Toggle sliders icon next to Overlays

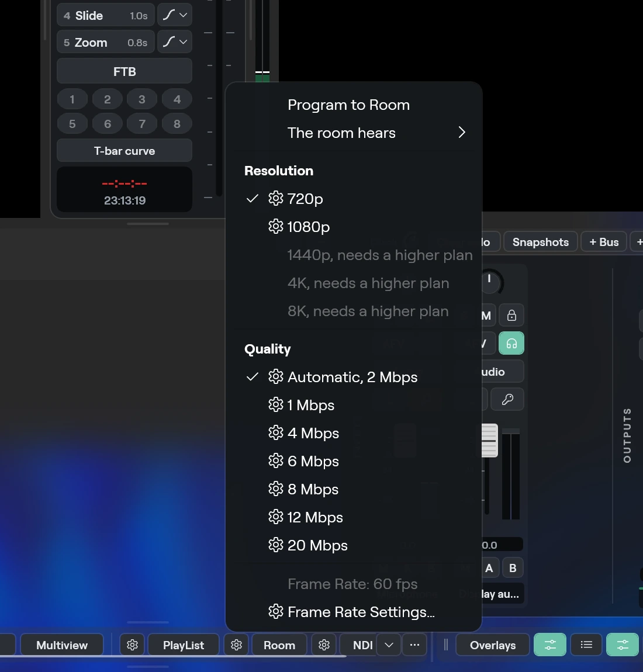click(550, 645)
